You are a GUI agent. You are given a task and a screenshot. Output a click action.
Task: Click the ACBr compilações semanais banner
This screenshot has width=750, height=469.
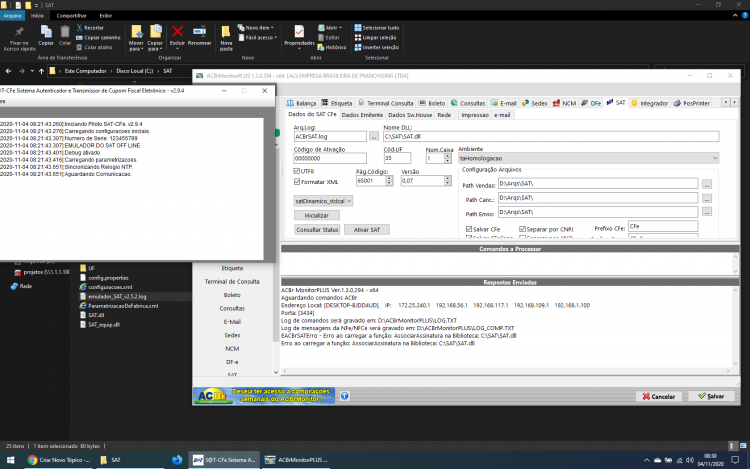point(264,396)
